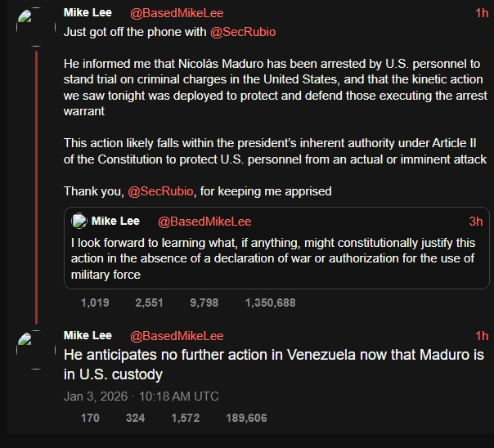Image resolution: width=494 pixels, height=448 pixels.
Task: Click the small avatar inside the quoted tweet
Action: tap(79, 222)
